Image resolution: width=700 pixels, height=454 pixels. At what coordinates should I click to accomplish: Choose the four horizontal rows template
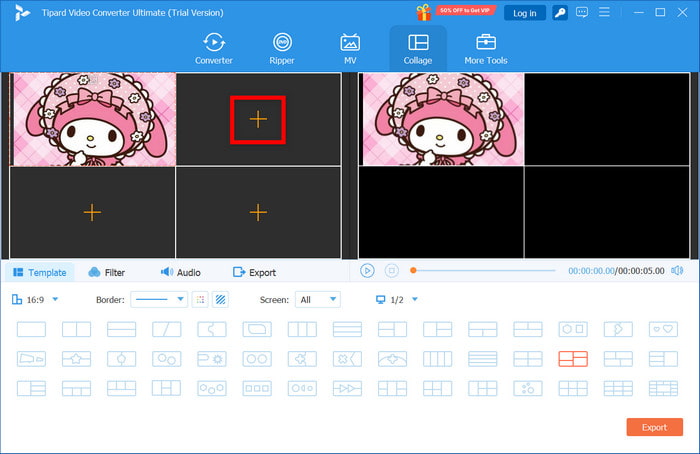click(x=483, y=359)
